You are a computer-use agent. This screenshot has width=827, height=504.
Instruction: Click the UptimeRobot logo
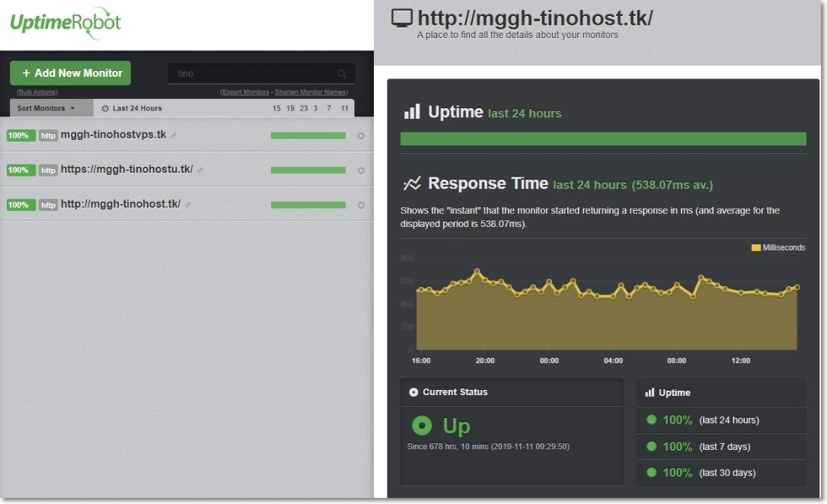point(66,23)
